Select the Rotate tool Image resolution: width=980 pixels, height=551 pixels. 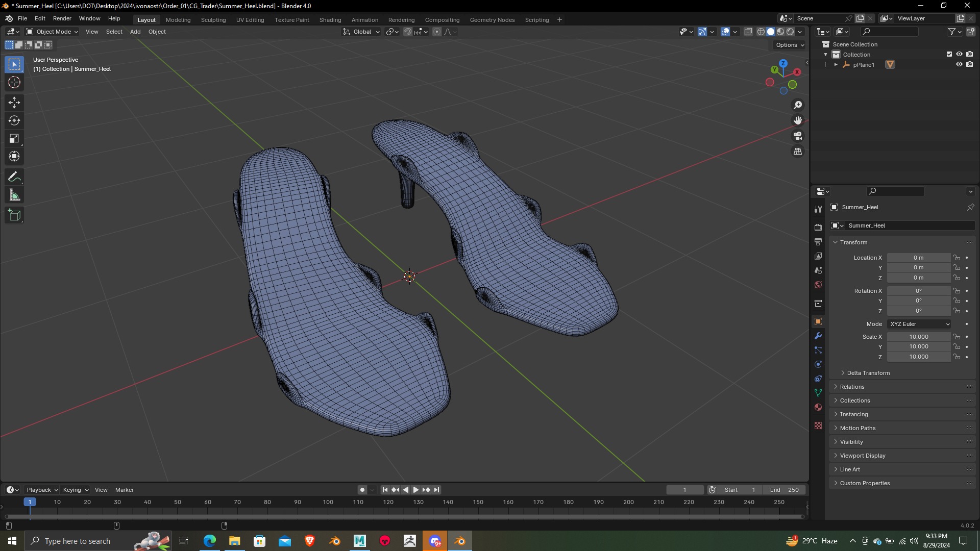[x=14, y=120]
